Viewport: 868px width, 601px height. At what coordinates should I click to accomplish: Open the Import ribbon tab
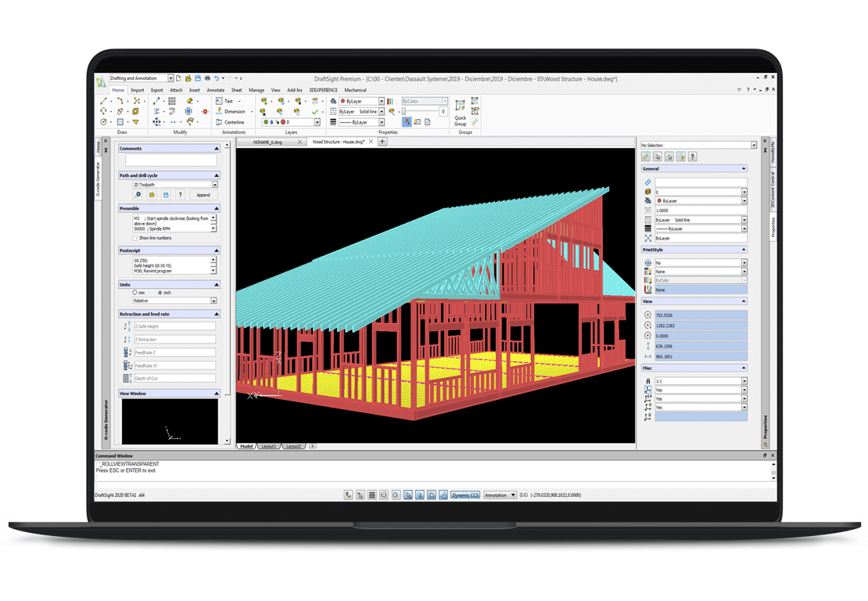138,90
